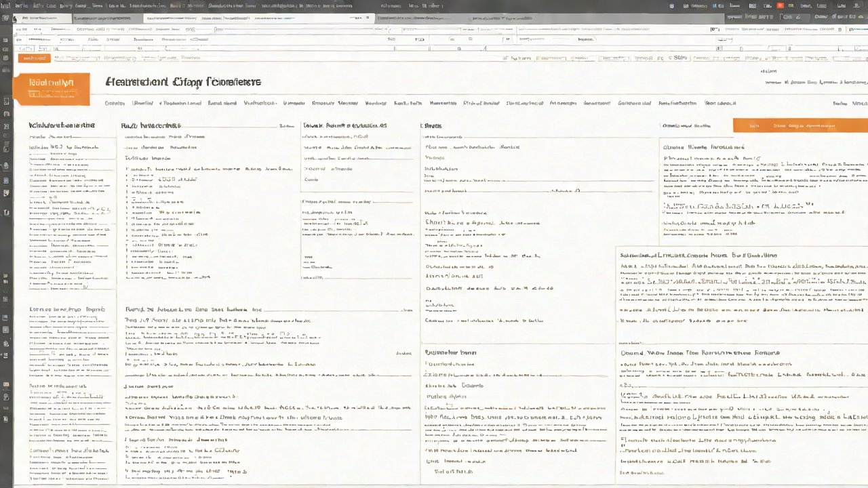This screenshot has width=868, height=488.
Task: Click the topmost icon in the dark left sidebar
Action: 6,18
